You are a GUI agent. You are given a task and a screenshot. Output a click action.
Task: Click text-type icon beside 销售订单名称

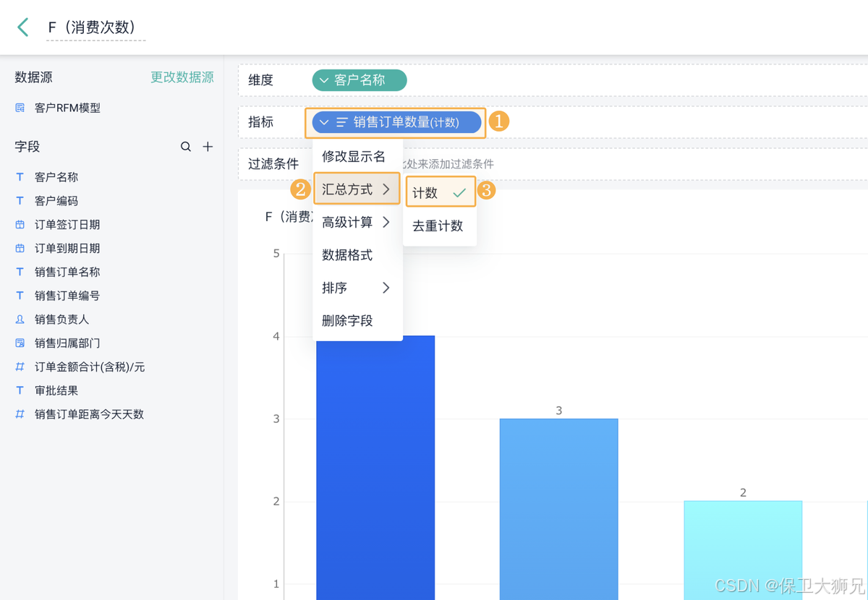click(20, 272)
